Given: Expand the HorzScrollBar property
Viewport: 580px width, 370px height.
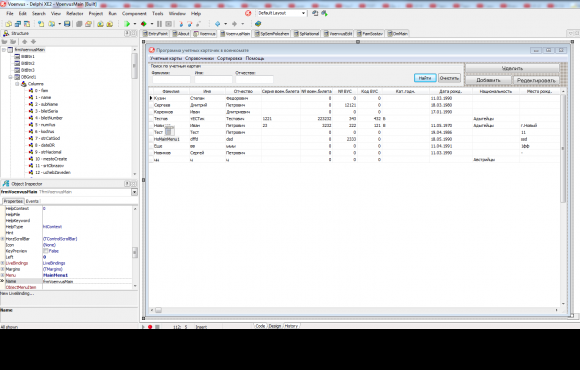Looking at the screenshot, I should [3, 239].
